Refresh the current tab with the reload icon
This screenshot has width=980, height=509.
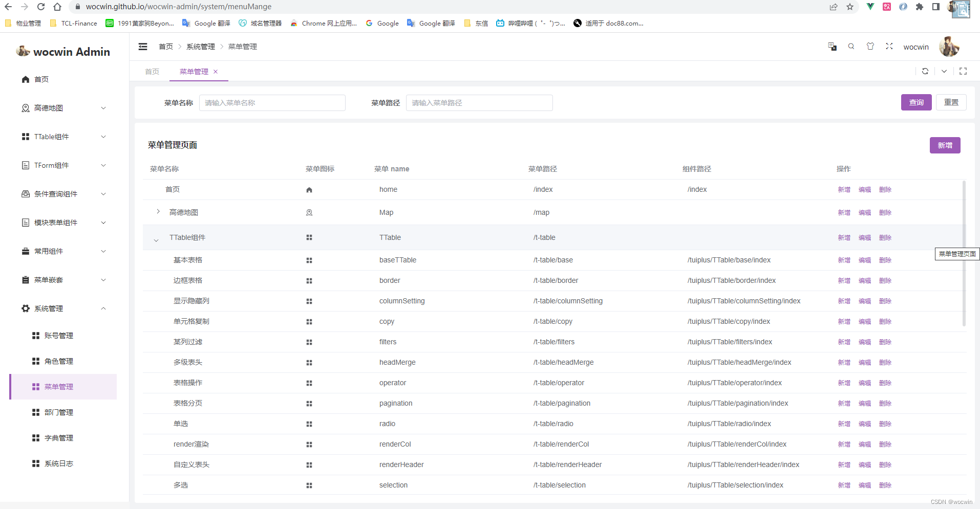925,71
